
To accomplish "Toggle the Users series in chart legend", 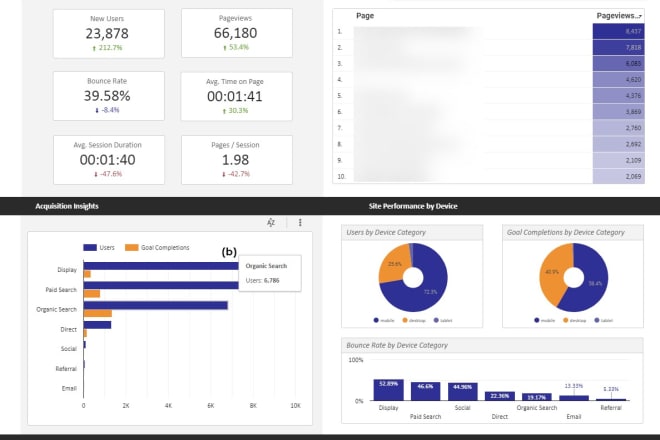I will (x=99, y=248).
